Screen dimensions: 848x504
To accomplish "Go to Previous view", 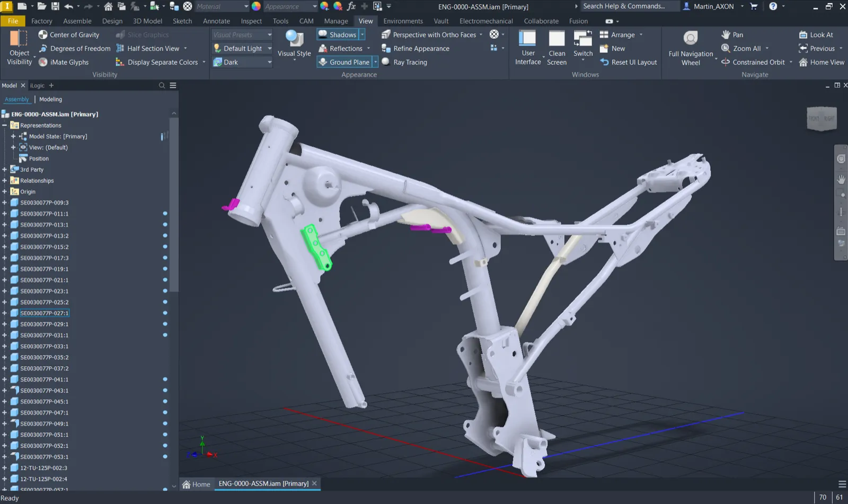I will [x=817, y=48].
